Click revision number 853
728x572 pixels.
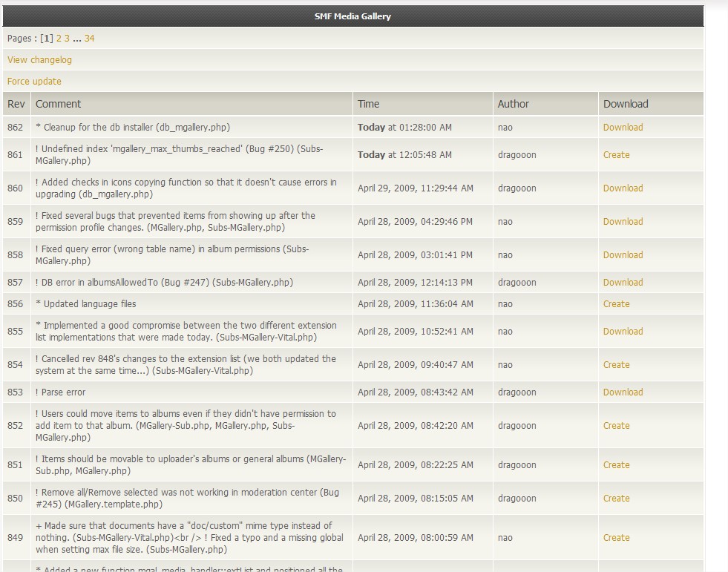click(x=15, y=392)
